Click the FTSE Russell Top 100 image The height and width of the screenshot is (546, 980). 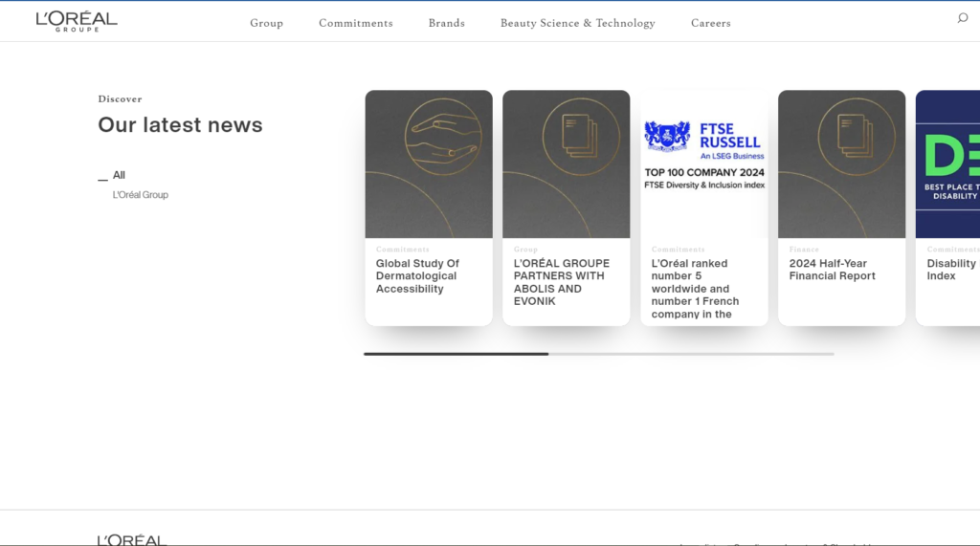[704, 164]
